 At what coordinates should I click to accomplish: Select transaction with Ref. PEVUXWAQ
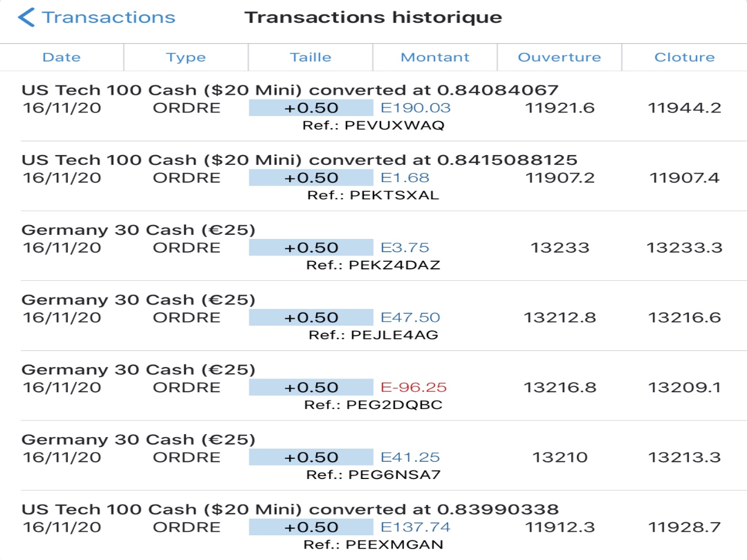(373, 125)
